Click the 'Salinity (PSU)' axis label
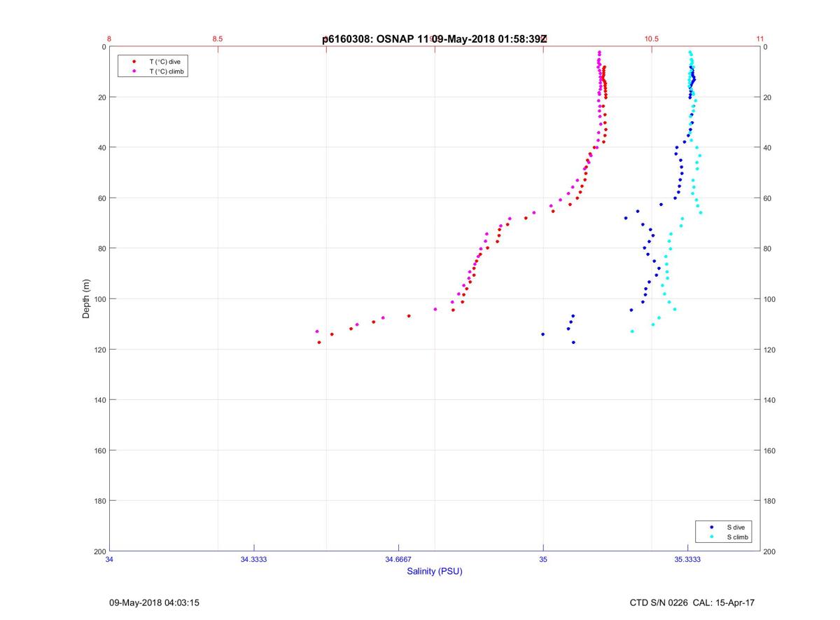Viewport: 840px width, 620px height. 435,571
